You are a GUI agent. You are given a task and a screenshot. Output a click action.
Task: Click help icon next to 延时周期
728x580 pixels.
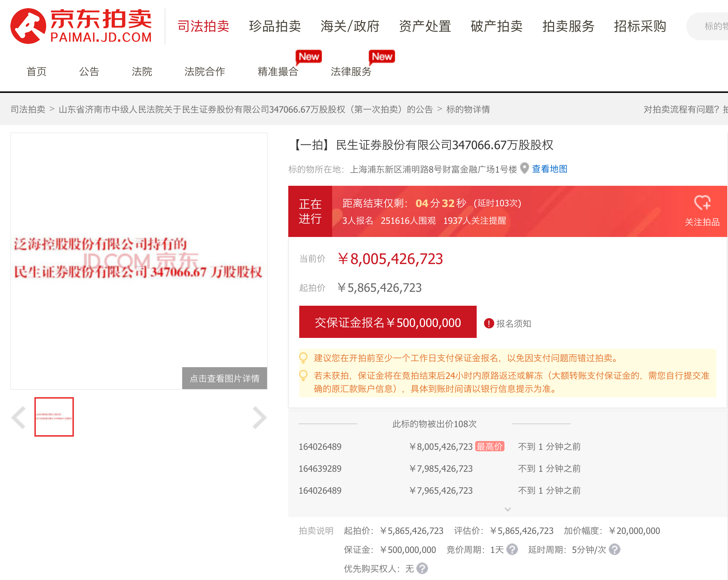click(x=615, y=549)
